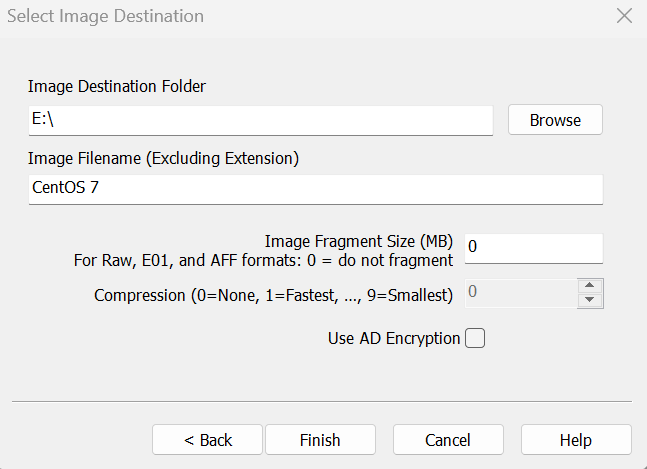Click the Image Destination Folder label
This screenshot has width=647, height=469.
pyautogui.click(x=117, y=87)
